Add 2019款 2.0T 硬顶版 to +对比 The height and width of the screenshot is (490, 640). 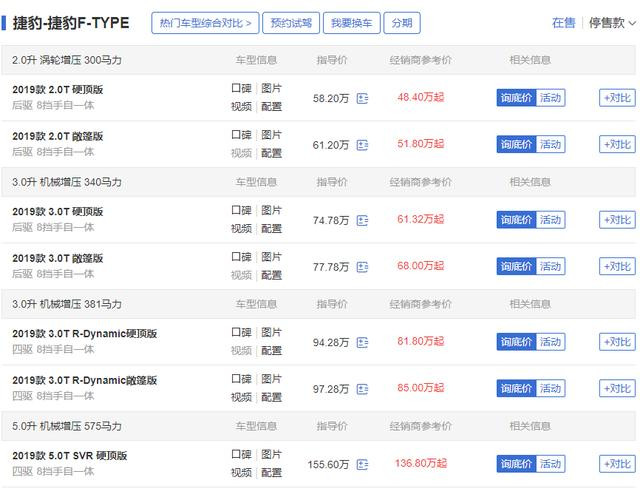[616, 98]
